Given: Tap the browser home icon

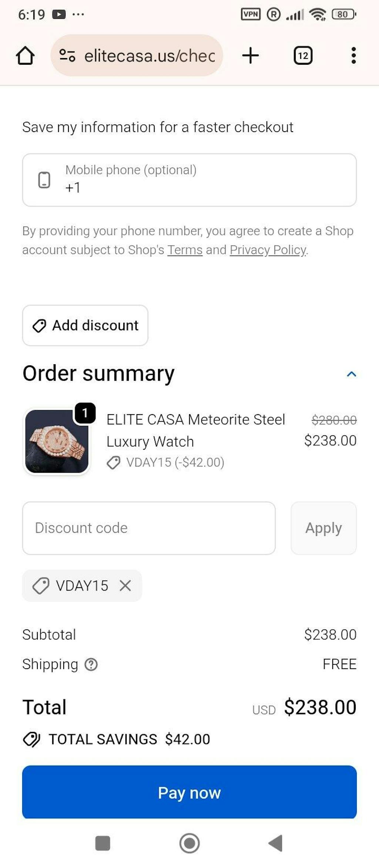Looking at the screenshot, I should [25, 56].
